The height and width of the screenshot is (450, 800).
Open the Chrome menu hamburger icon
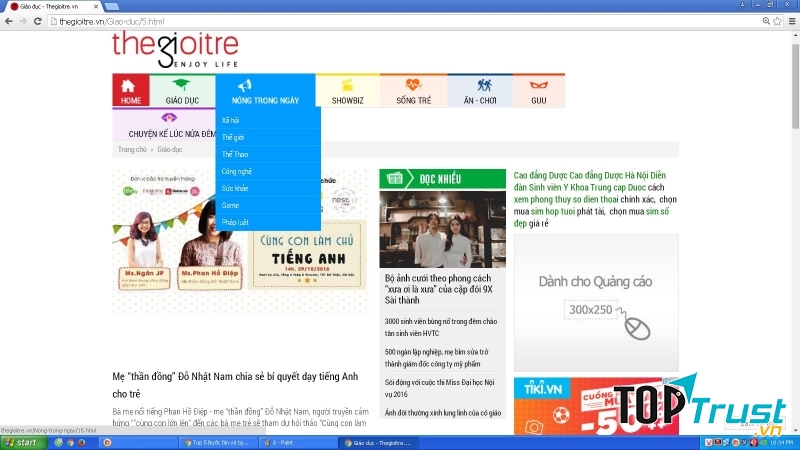pyautogui.click(x=792, y=21)
